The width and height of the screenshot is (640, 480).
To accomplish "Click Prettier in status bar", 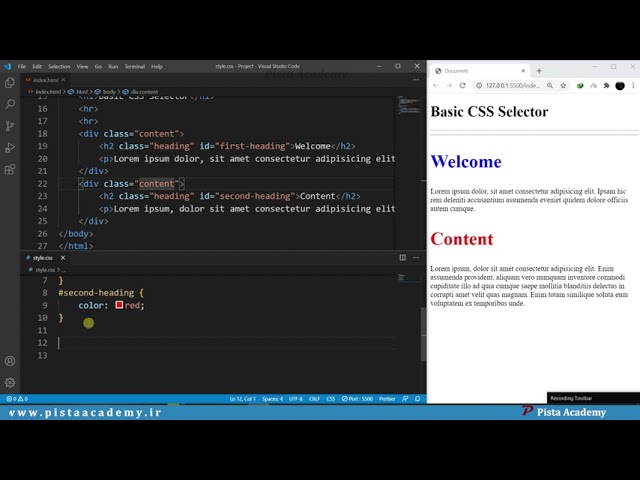I will [x=387, y=399].
